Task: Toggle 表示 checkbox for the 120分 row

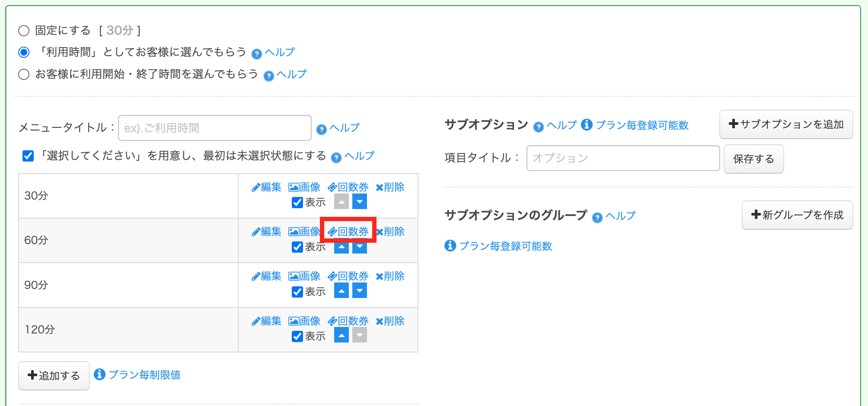Action: coord(297,336)
